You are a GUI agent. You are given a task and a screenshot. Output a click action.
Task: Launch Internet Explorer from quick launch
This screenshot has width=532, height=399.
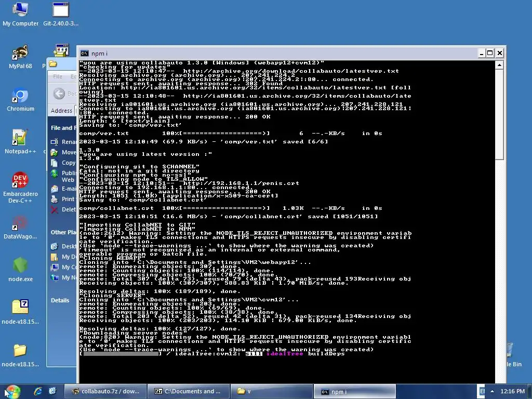click(37, 391)
